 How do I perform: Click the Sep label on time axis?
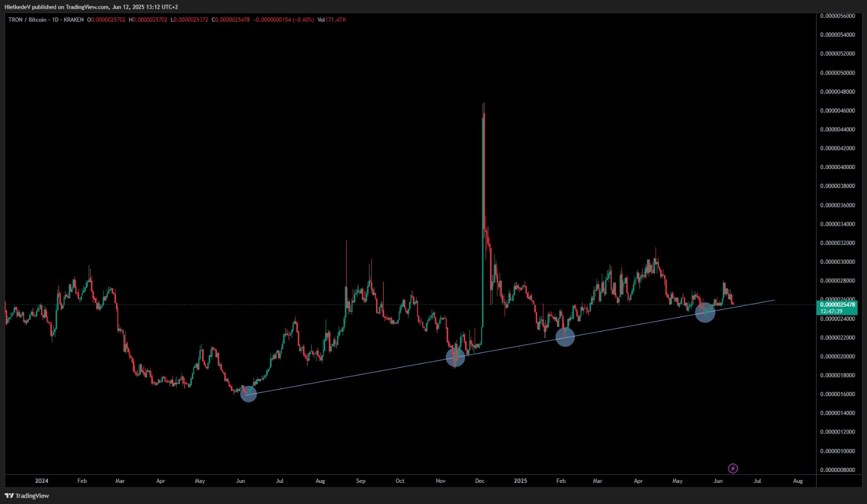click(x=361, y=481)
